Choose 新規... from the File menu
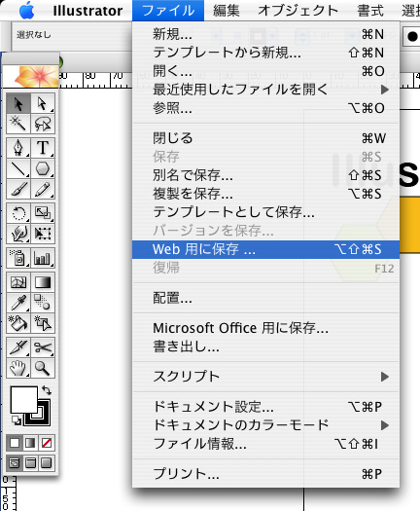The width and height of the screenshot is (420, 511). click(x=265, y=34)
